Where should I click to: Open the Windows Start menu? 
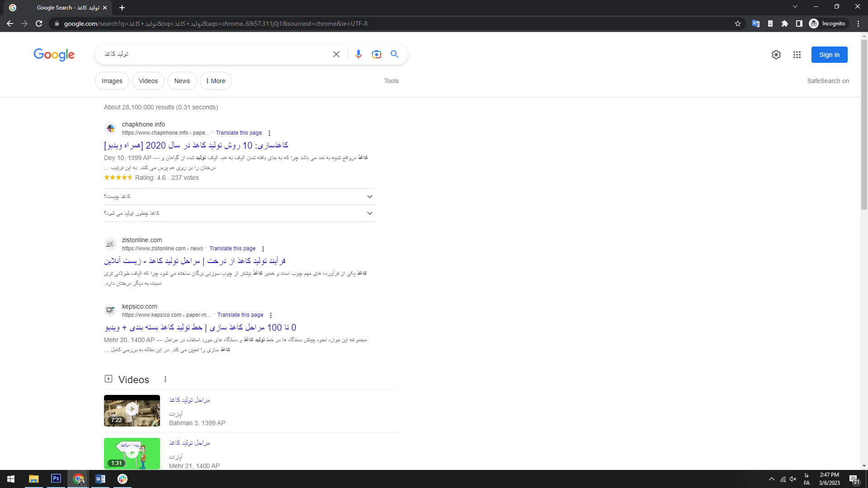11,479
